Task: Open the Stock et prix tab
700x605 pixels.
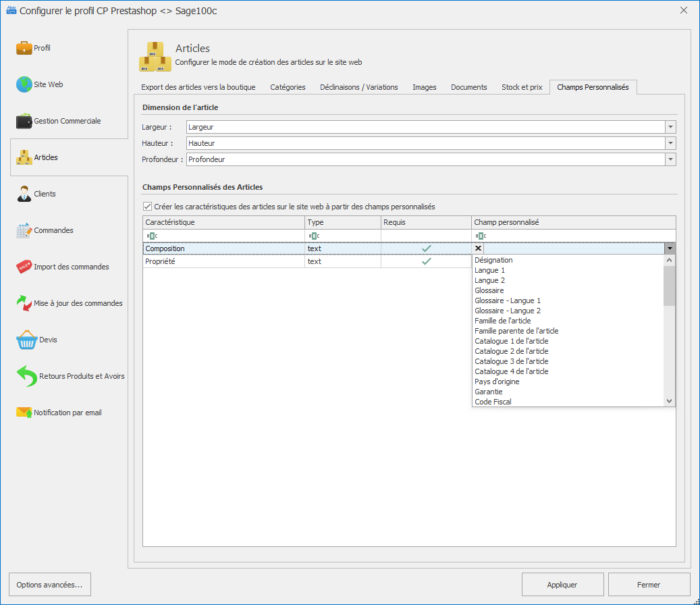Action: click(x=522, y=87)
